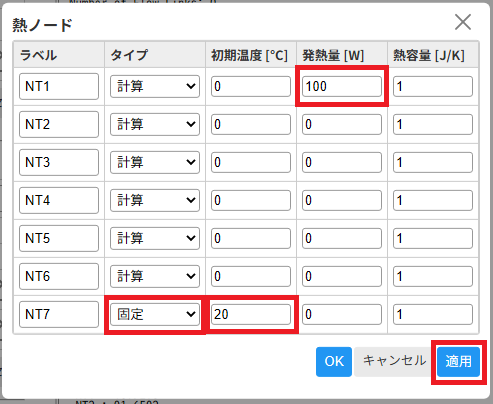Open the タイプ dropdown for NT4

(155, 200)
